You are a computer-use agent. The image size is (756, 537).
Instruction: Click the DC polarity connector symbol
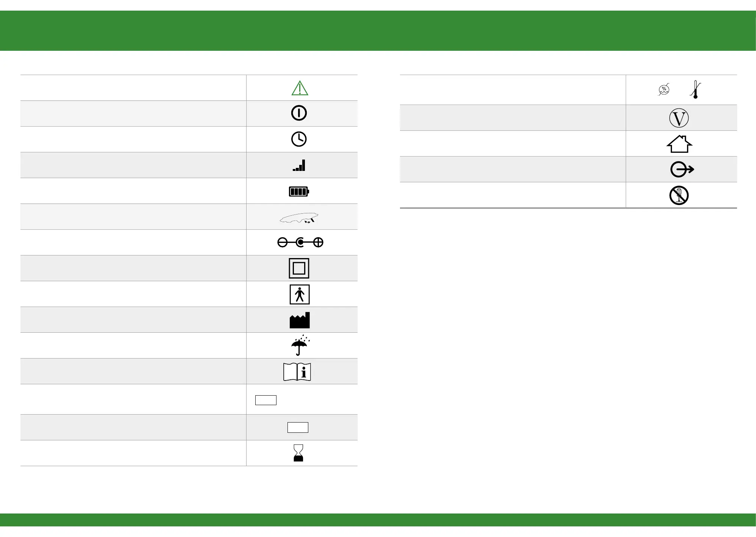click(300, 242)
